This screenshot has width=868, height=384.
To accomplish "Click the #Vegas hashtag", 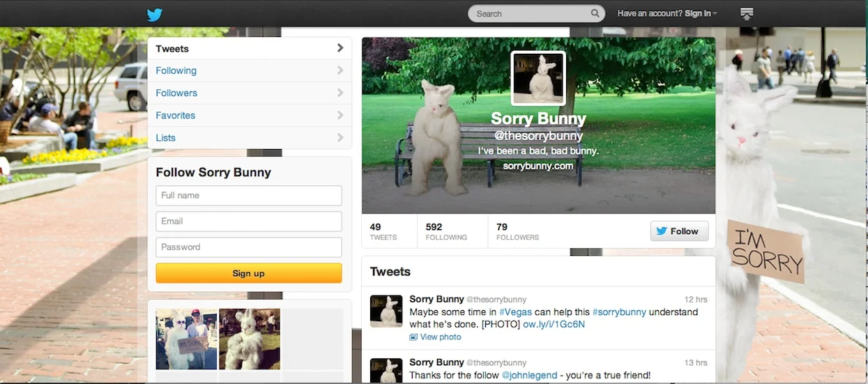I will 516,312.
